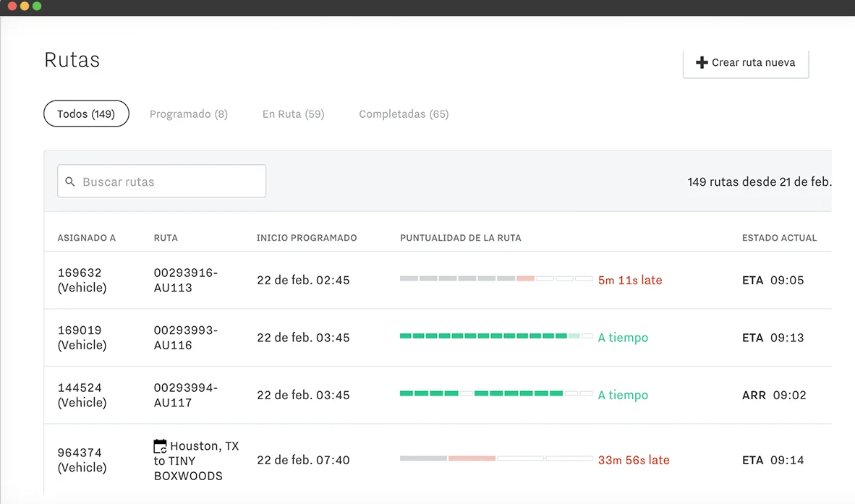This screenshot has height=504, width=855.
Task: Open route 00293916-AU113
Action: [186, 280]
